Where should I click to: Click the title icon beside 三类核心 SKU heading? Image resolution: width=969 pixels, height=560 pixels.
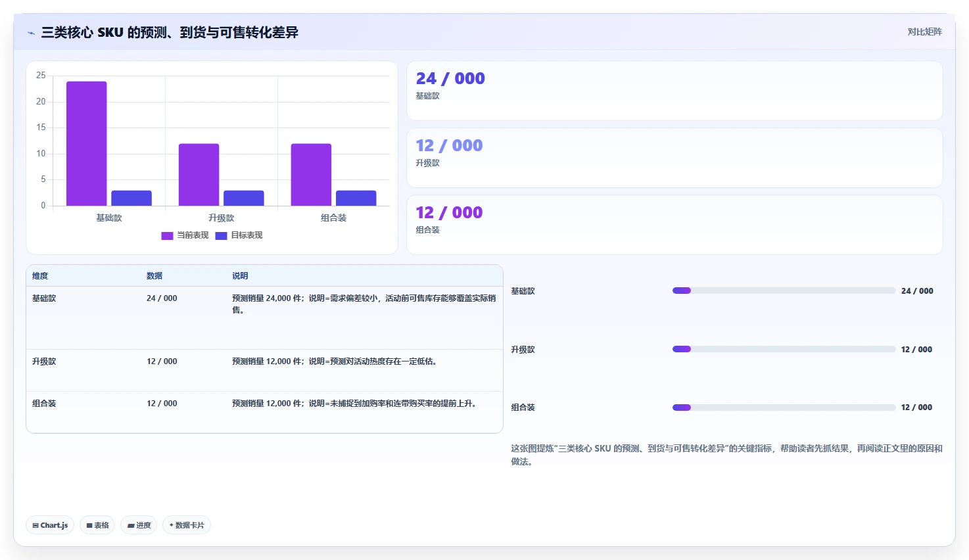coord(31,33)
